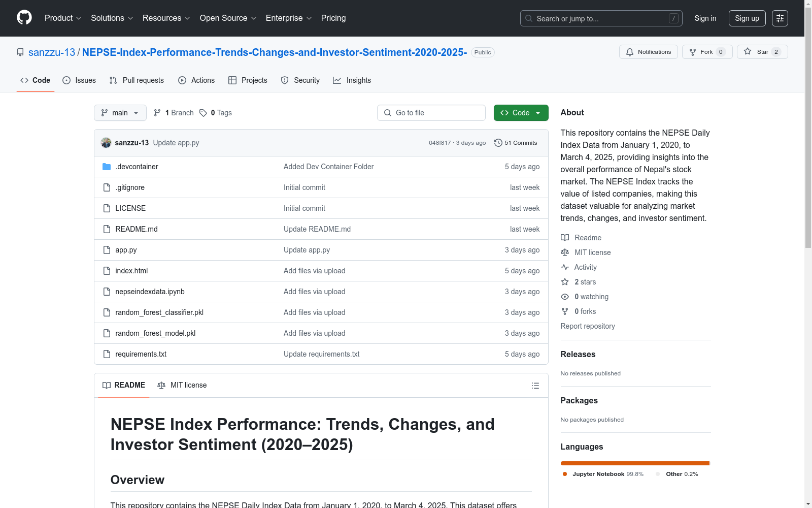Click the forks icon in About
812x508 pixels.
pyautogui.click(x=565, y=311)
